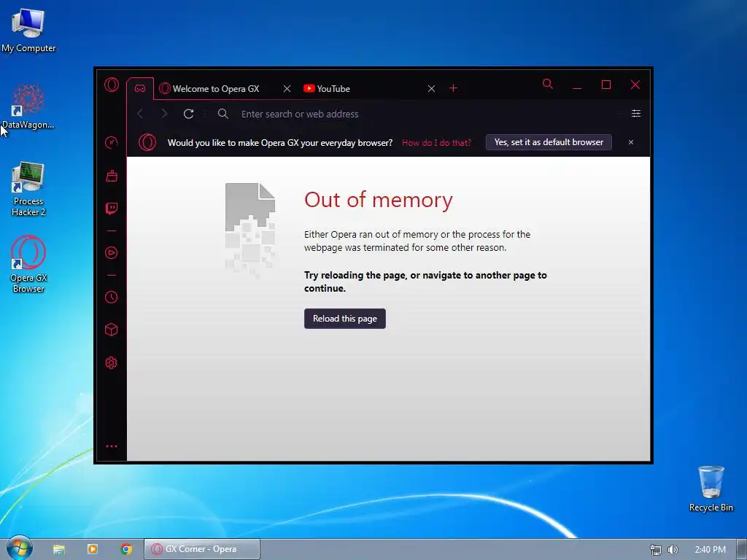Open Twitch panel in sidebar
Screen dimensions: 747x560
112,208
